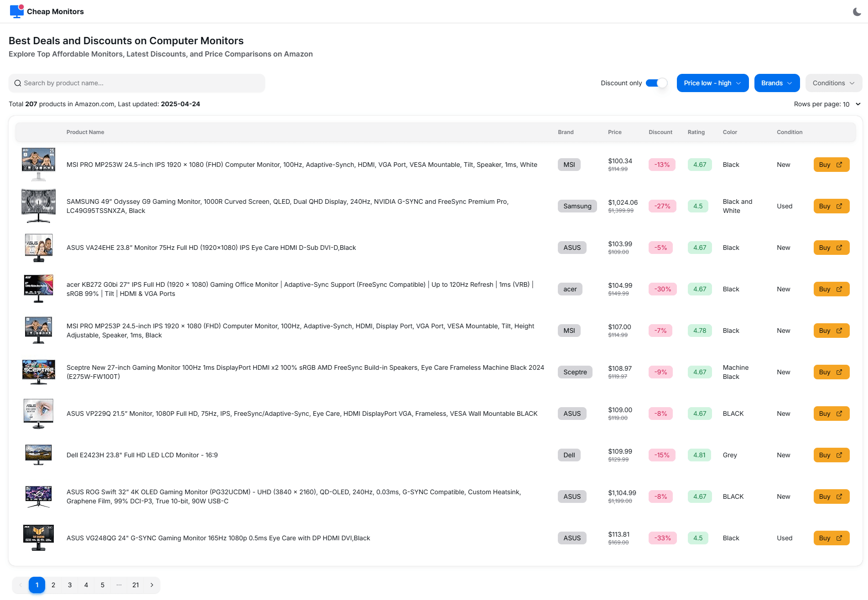Go to page 2

point(53,585)
